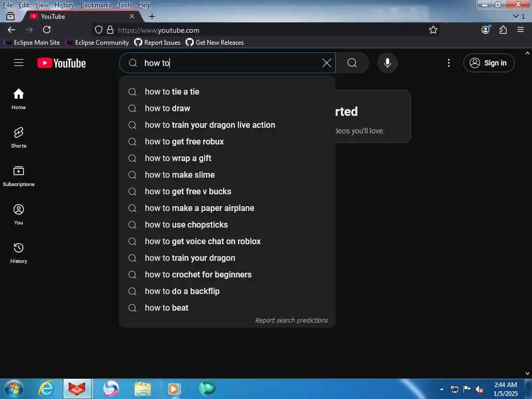Open Eclipse Community bookmark
532x399 pixels.
[x=97, y=43]
